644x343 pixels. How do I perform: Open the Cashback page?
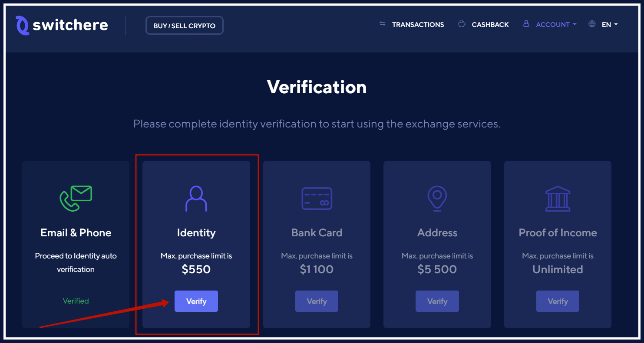pos(490,25)
